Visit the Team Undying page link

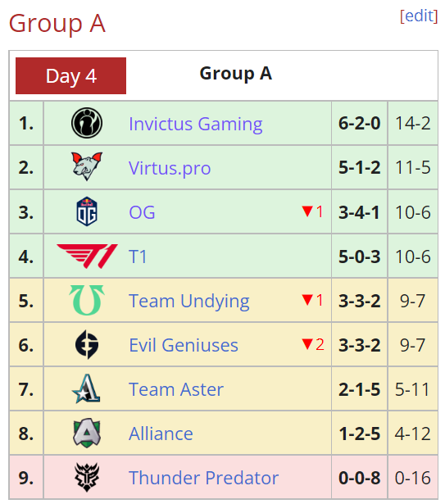click(189, 302)
